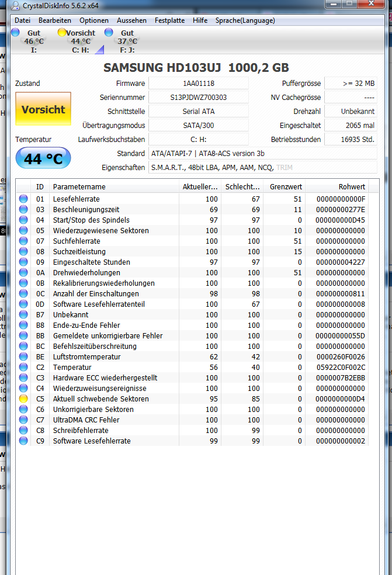Open the Bearbeiten menu
Screen dimensions: 392x575
55,20
